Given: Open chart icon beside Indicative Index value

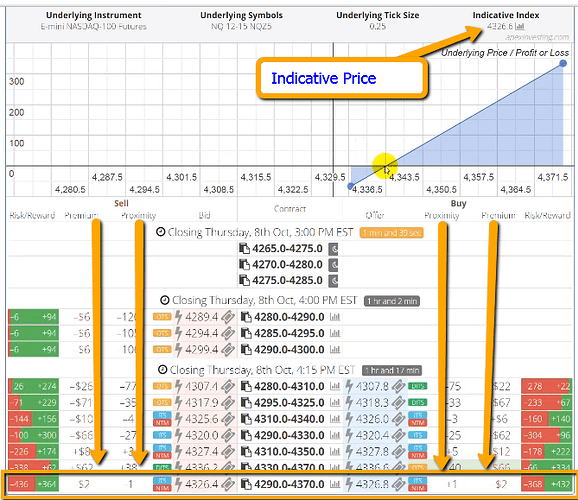Looking at the screenshot, I should [x=520, y=26].
